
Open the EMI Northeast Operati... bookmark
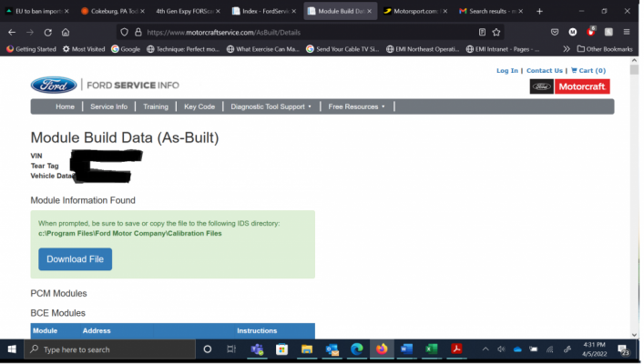point(423,49)
